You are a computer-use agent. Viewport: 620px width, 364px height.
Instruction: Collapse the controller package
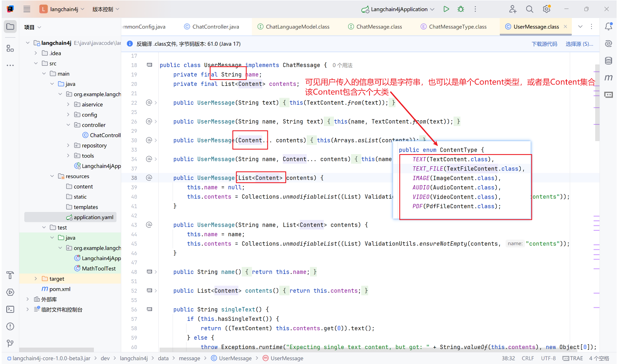point(68,125)
